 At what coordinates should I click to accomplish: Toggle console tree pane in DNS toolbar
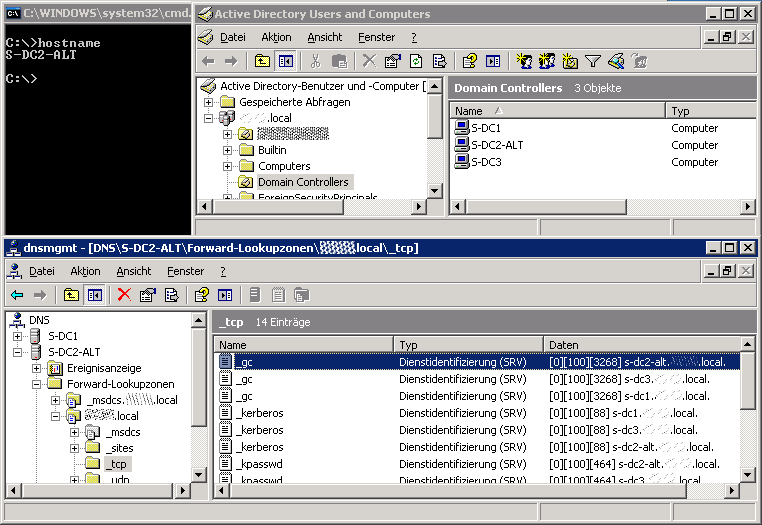[x=94, y=294]
